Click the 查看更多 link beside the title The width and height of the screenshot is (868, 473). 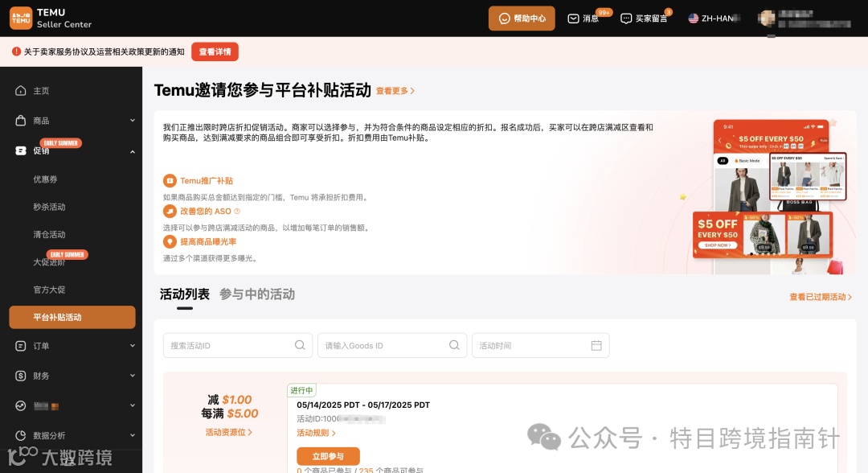[x=395, y=91]
